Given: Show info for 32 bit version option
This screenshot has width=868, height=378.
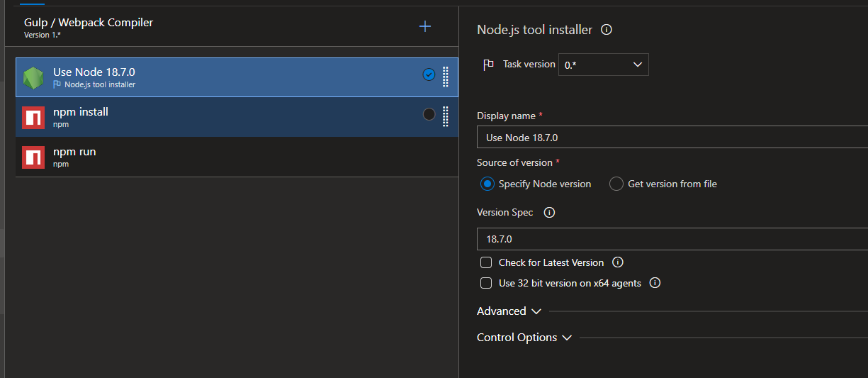Looking at the screenshot, I should (655, 283).
